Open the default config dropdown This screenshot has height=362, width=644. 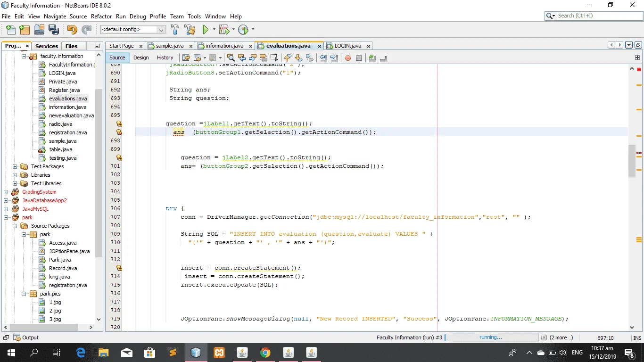[161, 29]
